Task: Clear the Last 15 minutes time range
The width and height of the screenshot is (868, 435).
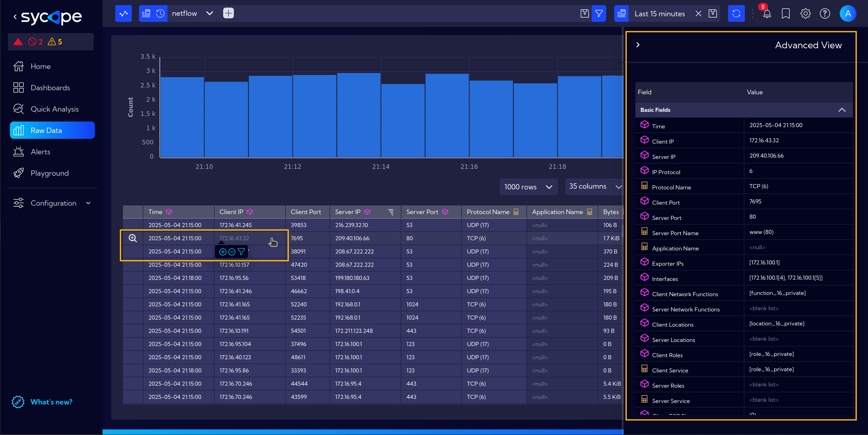Action: (x=698, y=13)
